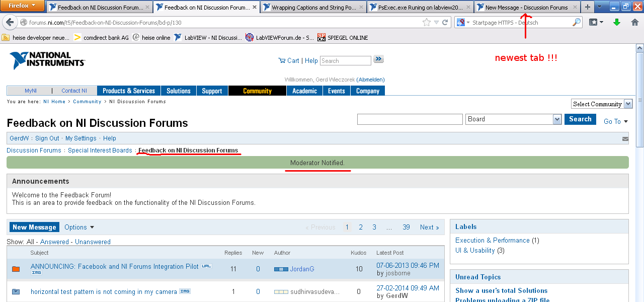Open the bookmarks menu toolbar icon
This screenshot has width=644, height=302.
[x=596, y=22]
